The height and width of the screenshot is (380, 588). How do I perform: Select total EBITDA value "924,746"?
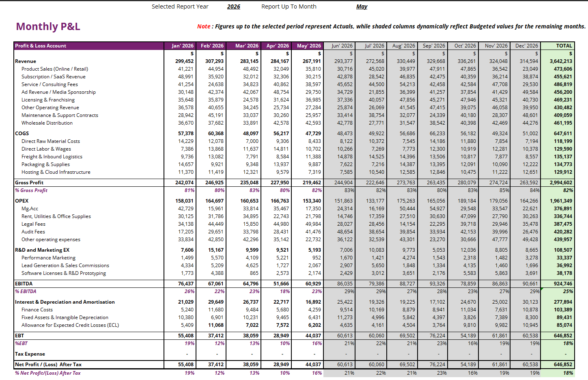563,284
